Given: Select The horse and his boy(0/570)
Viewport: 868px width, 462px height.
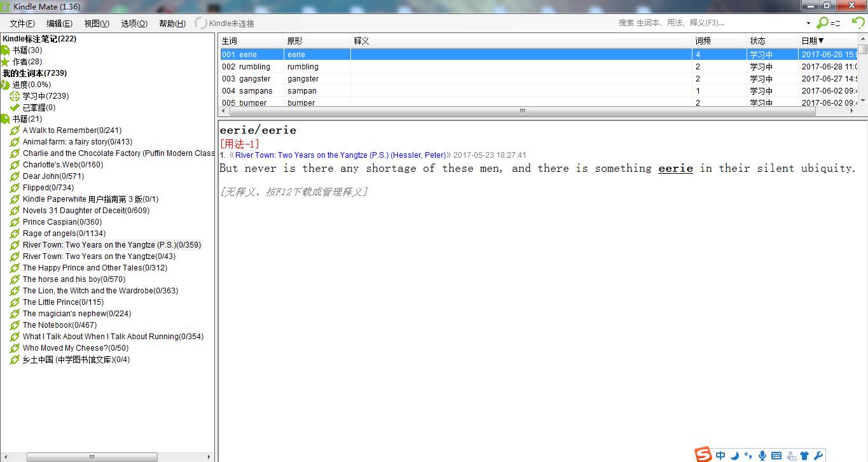Looking at the screenshot, I should (74, 279).
